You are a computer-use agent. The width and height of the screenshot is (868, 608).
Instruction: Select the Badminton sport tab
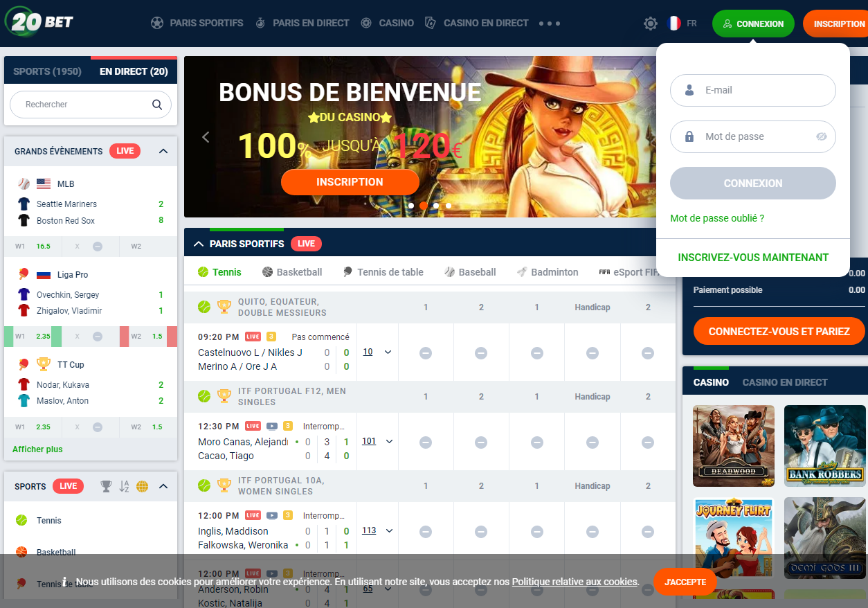pos(548,272)
